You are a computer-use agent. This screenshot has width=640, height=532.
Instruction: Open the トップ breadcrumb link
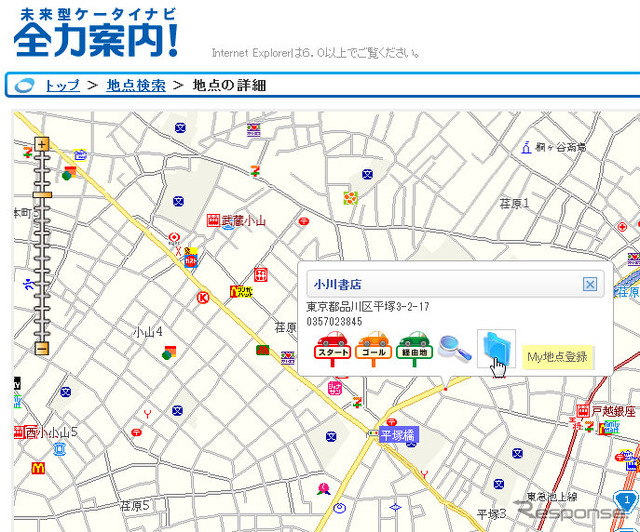point(62,85)
